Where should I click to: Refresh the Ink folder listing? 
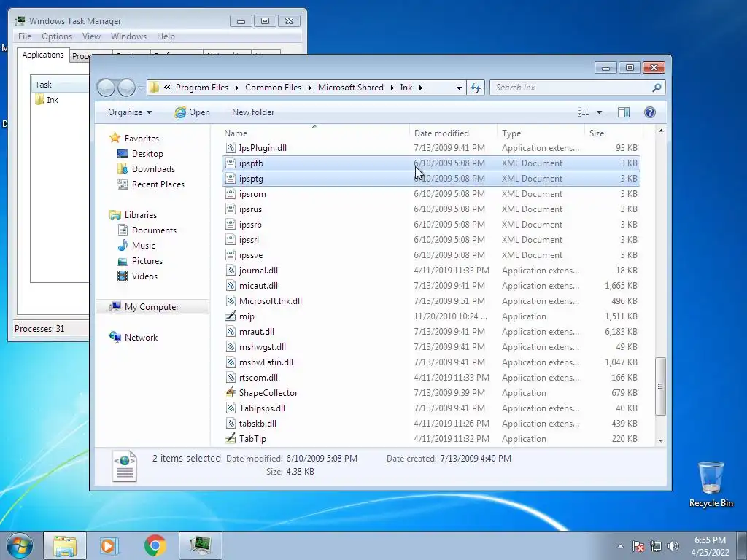(x=476, y=87)
